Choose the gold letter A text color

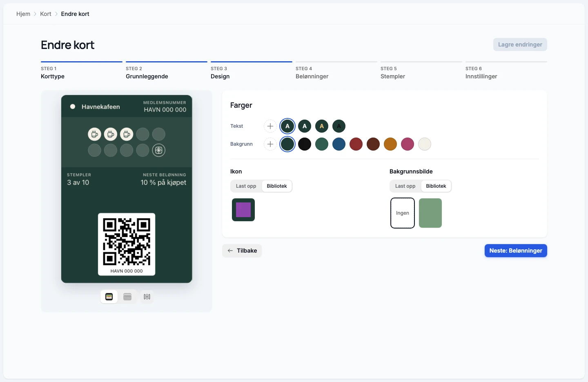[x=322, y=126]
